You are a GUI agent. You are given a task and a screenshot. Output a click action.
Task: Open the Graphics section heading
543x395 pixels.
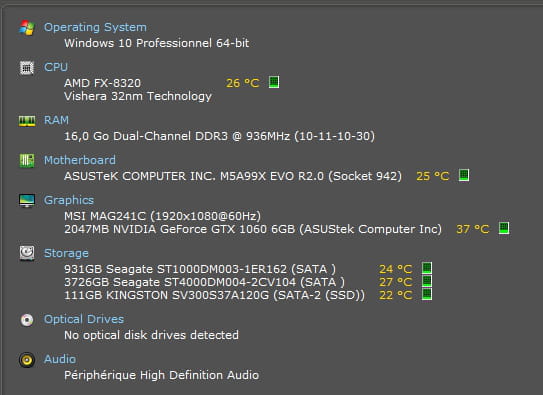point(69,200)
